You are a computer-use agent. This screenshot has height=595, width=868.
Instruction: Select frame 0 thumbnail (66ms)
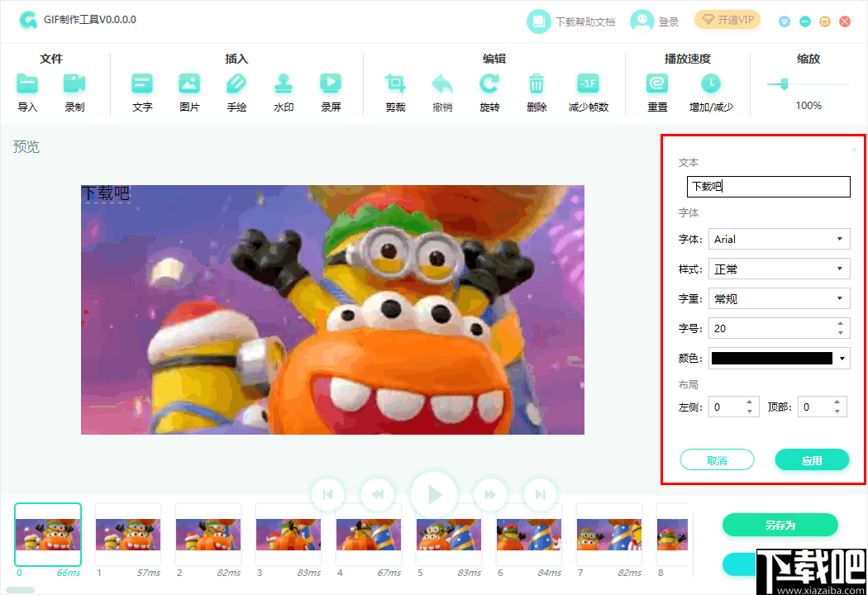click(x=48, y=535)
